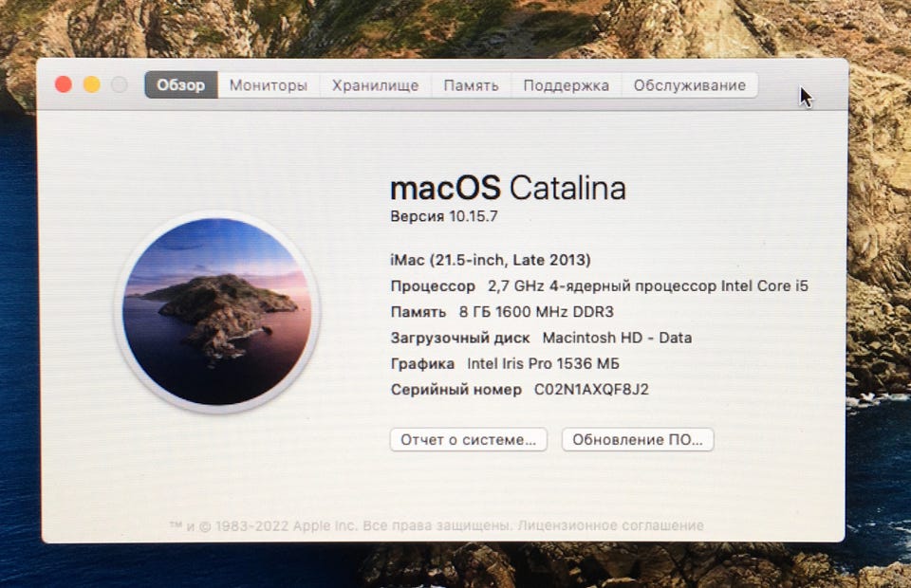This screenshot has width=911, height=588.
Task: Click the 2,7 GHz Intel Core i5 processor value
Action: coord(648,286)
